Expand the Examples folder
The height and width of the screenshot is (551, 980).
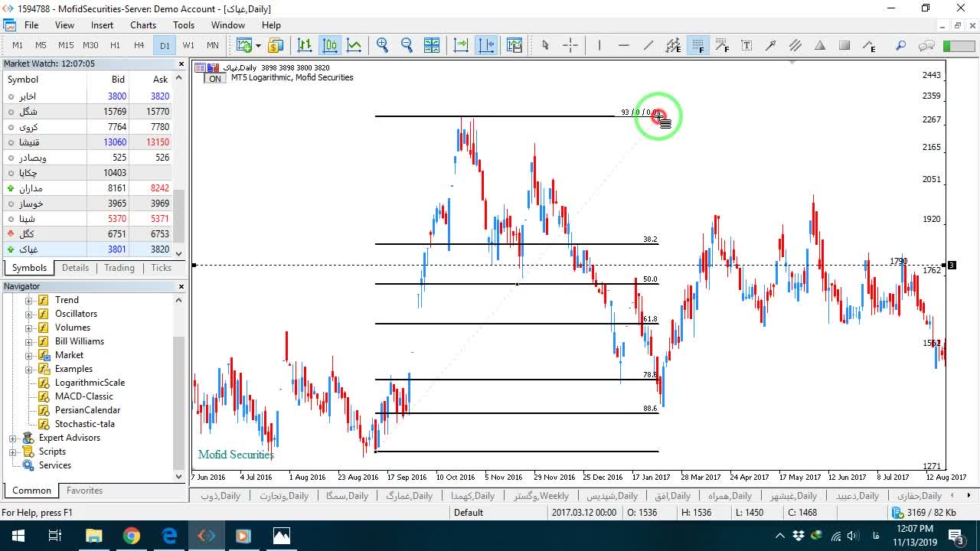click(29, 369)
